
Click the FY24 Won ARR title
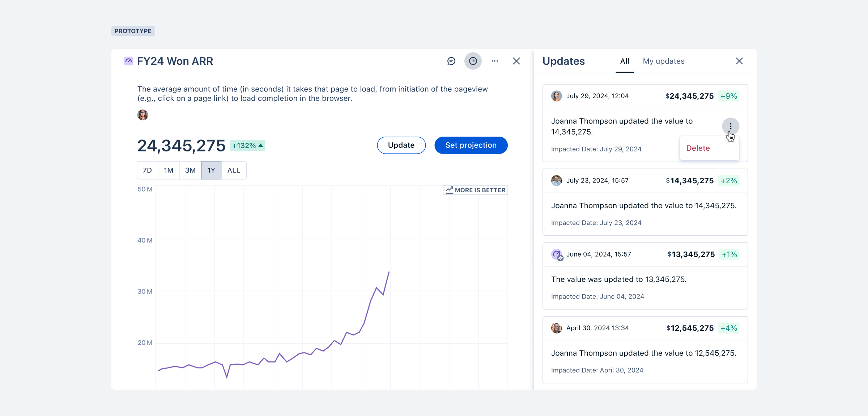click(175, 61)
